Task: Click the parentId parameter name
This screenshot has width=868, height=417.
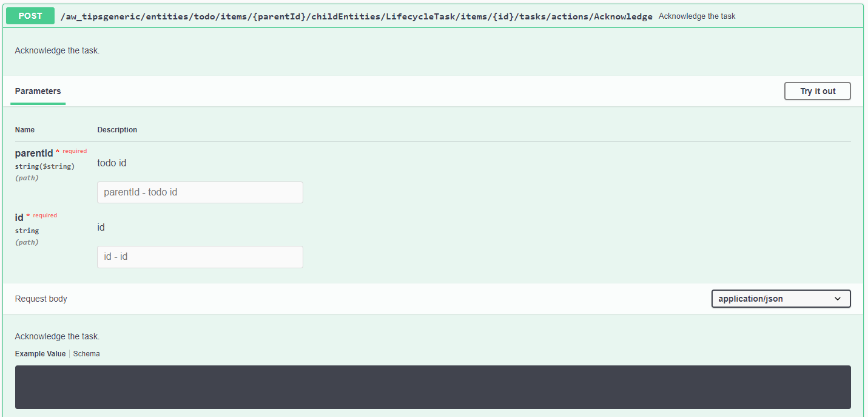Action: pyautogui.click(x=34, y=154)
